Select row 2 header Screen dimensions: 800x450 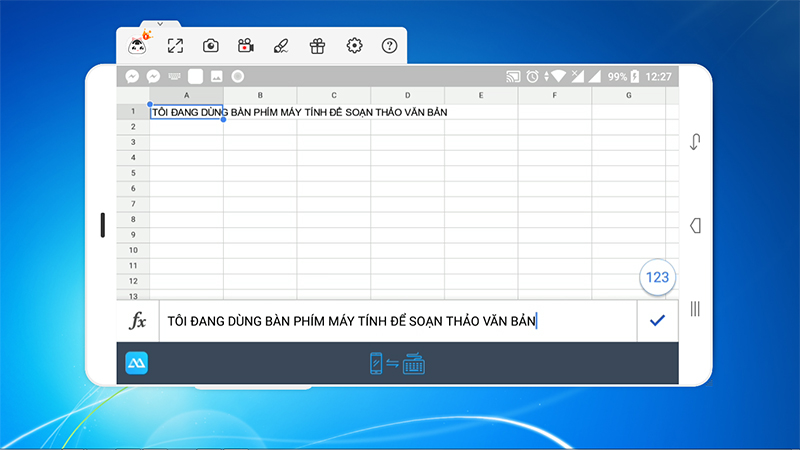pyautogui.click(x=133, y=127)
